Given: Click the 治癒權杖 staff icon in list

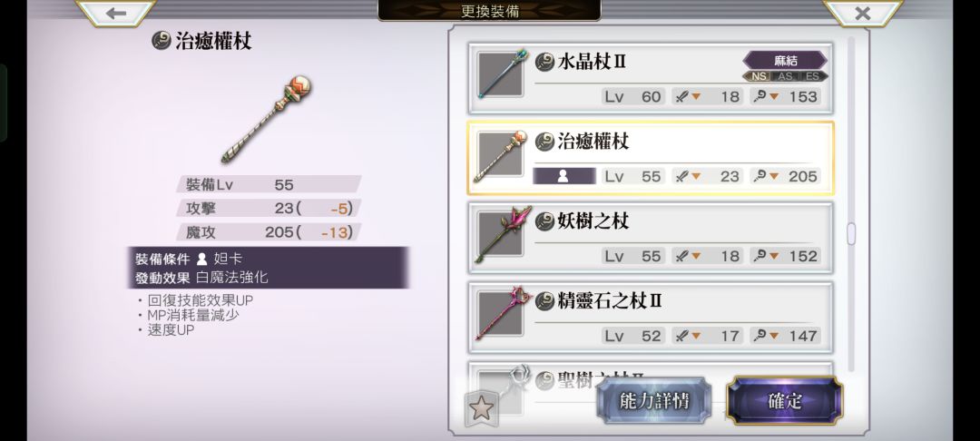Looking at the screenshot, I should tap(502, 155).
